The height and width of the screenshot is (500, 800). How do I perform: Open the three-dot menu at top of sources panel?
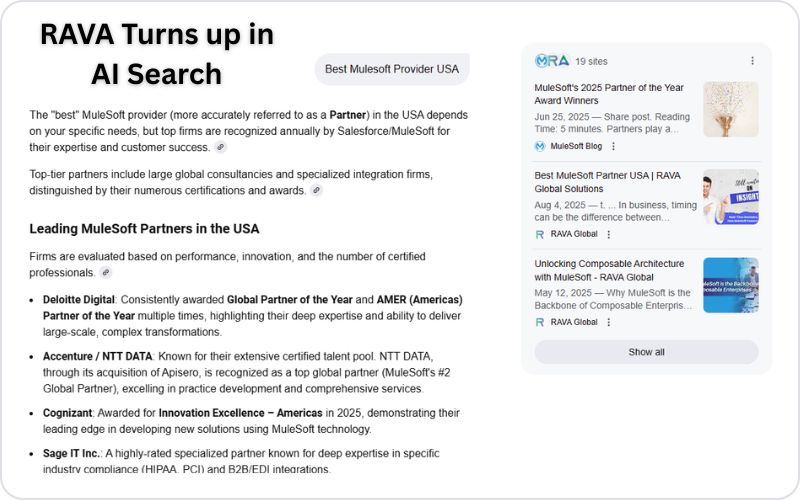(x=752, y=61)
